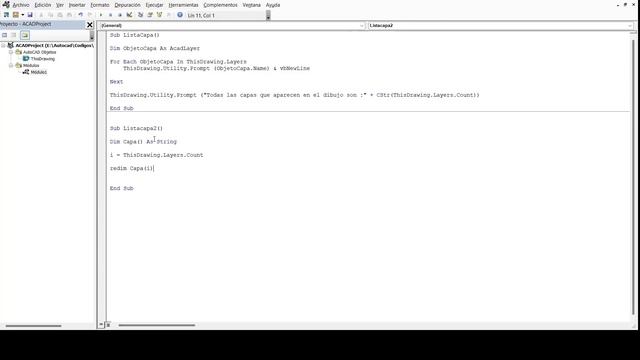Click View Object icon in Project panel
The image size is (640, 360).
point(14,35)
